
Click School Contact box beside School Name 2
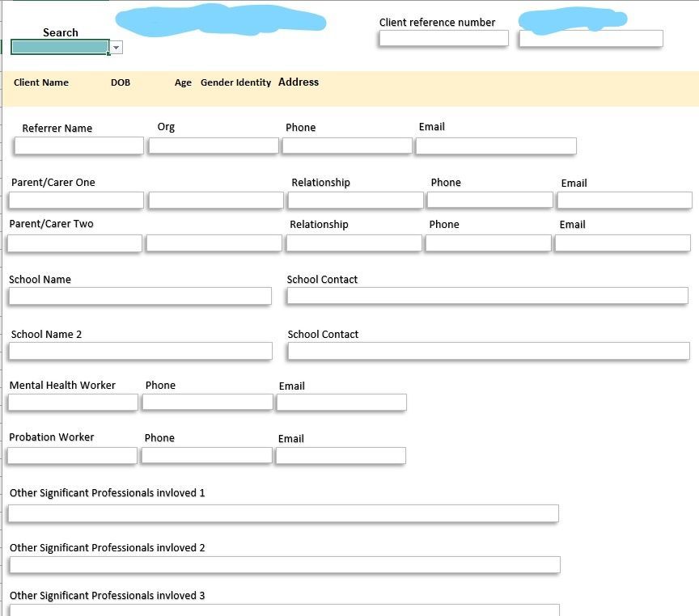click(489, 351)
